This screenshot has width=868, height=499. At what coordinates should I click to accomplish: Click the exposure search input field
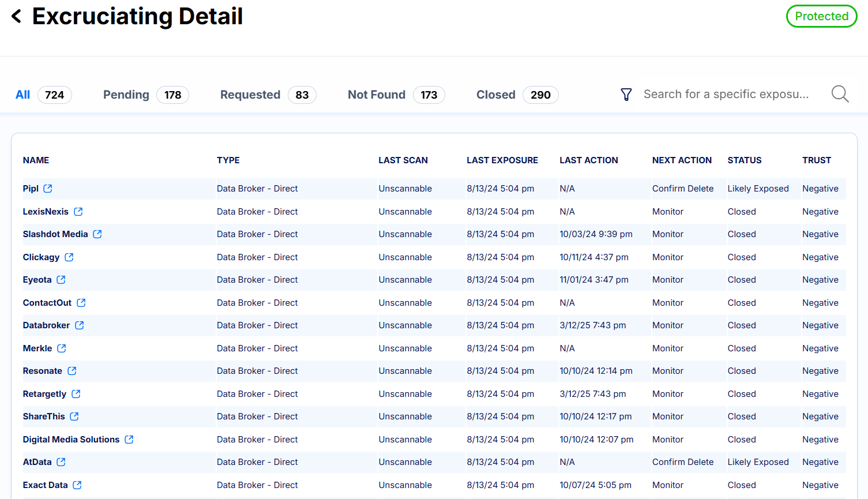tap(726, 94)
